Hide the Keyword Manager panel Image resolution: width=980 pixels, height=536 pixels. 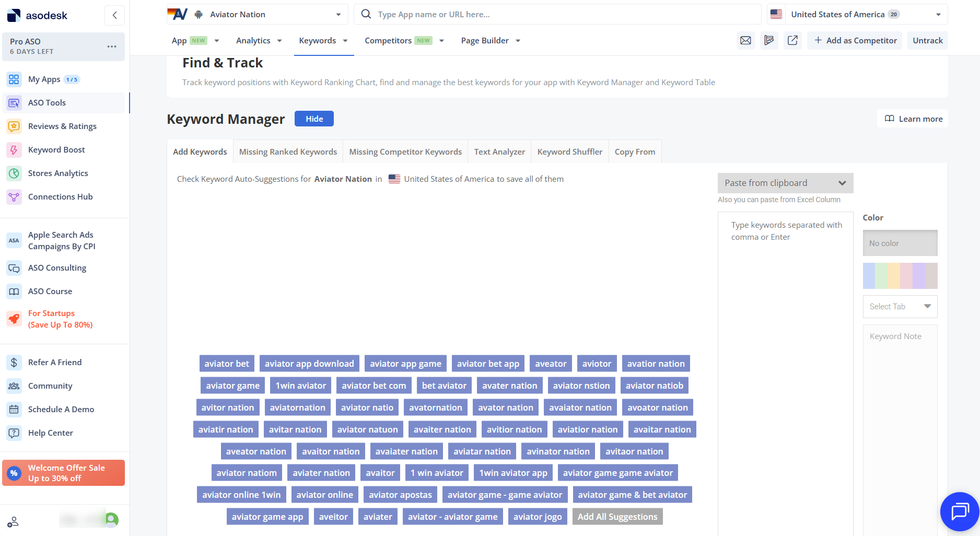[x=314, y=119]
